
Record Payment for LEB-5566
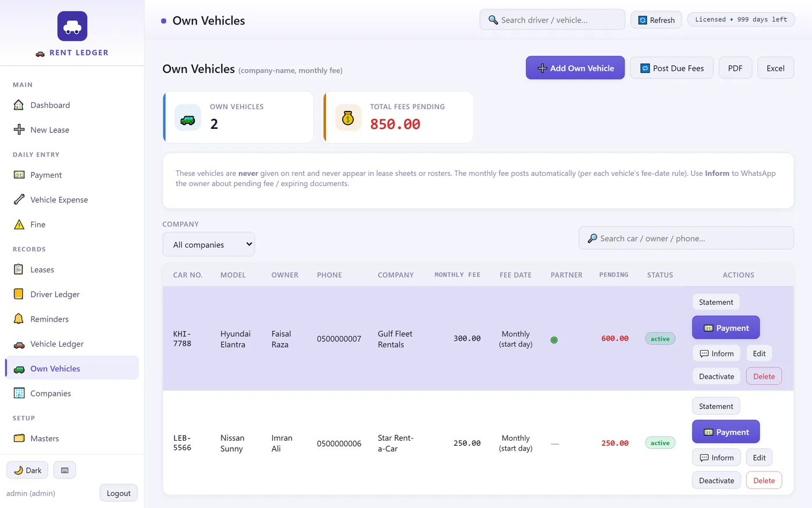pos(726,432)
